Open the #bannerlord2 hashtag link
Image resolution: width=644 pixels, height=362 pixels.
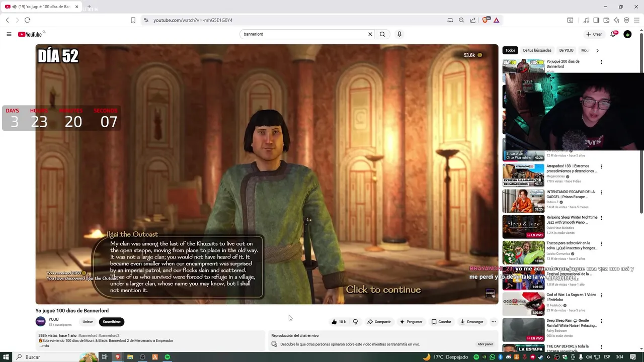click(109, 335)
